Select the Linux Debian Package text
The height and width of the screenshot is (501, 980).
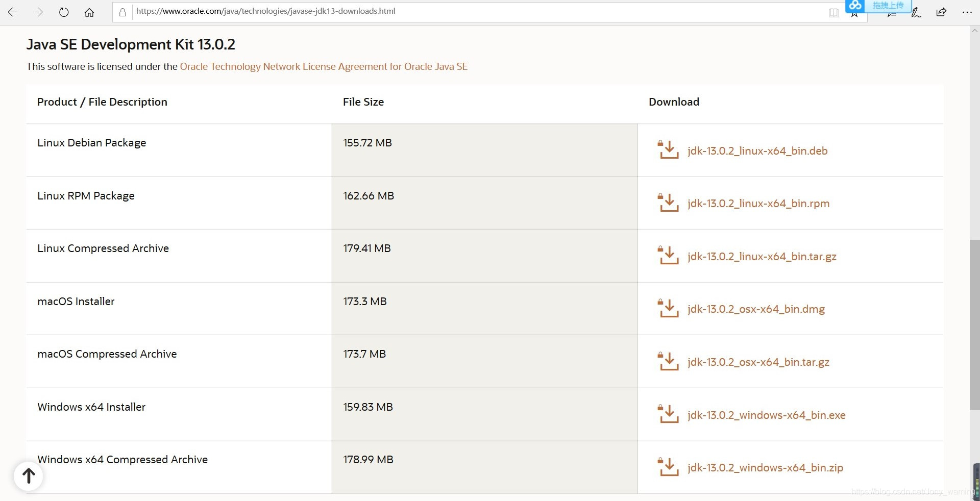[92, 143]
